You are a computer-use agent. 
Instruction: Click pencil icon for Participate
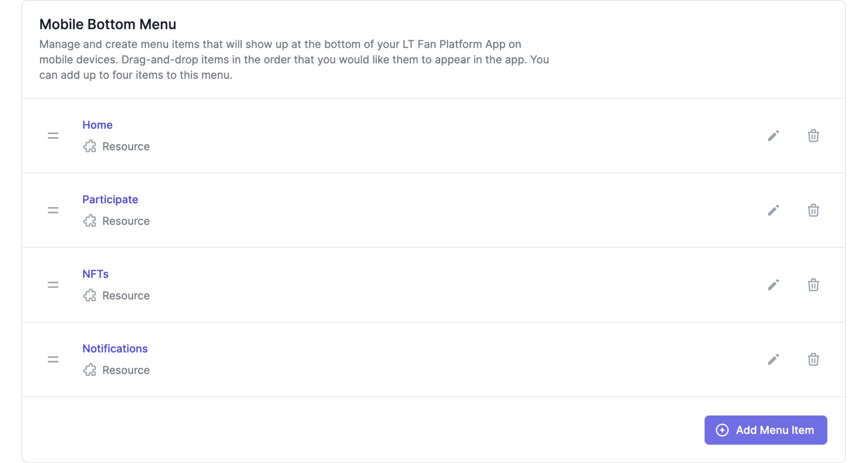pos(773,210)
